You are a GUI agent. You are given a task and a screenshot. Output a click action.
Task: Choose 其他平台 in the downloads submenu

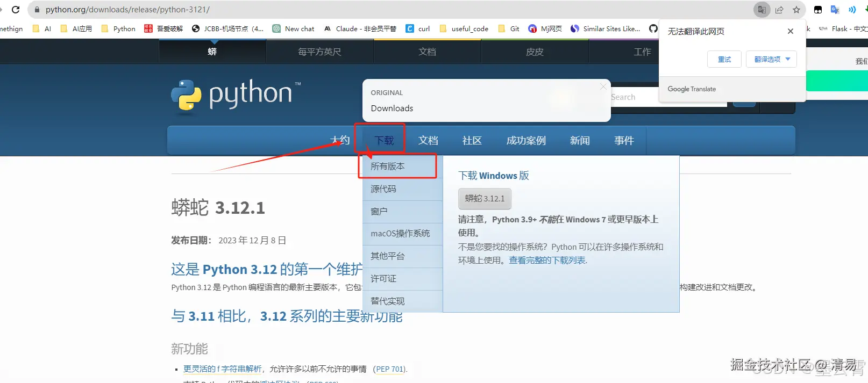[x=403, y=256]
